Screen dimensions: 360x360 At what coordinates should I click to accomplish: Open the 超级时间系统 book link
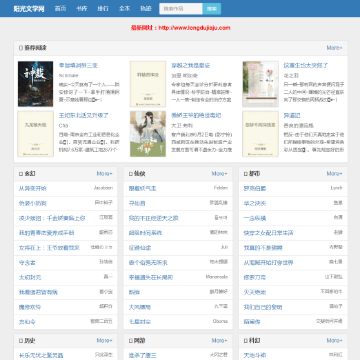(x=145, y=233)
